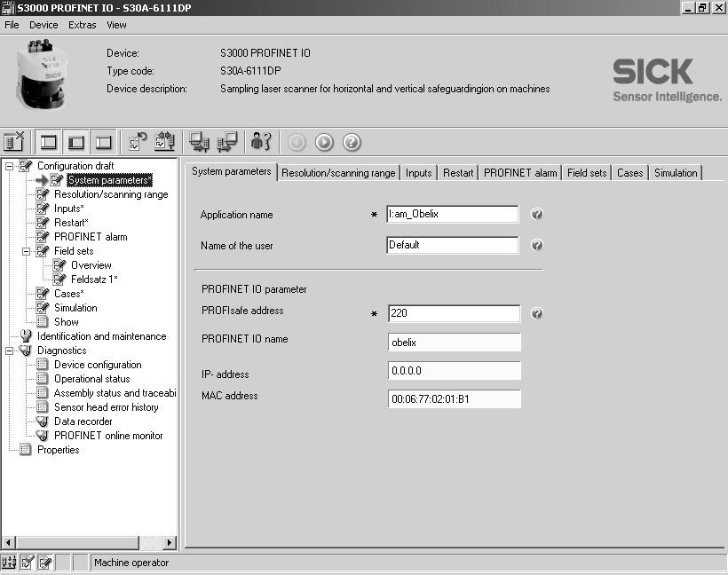Click the Application name input field
Viewport: 728px width, 575px height.
coord(453,214)
